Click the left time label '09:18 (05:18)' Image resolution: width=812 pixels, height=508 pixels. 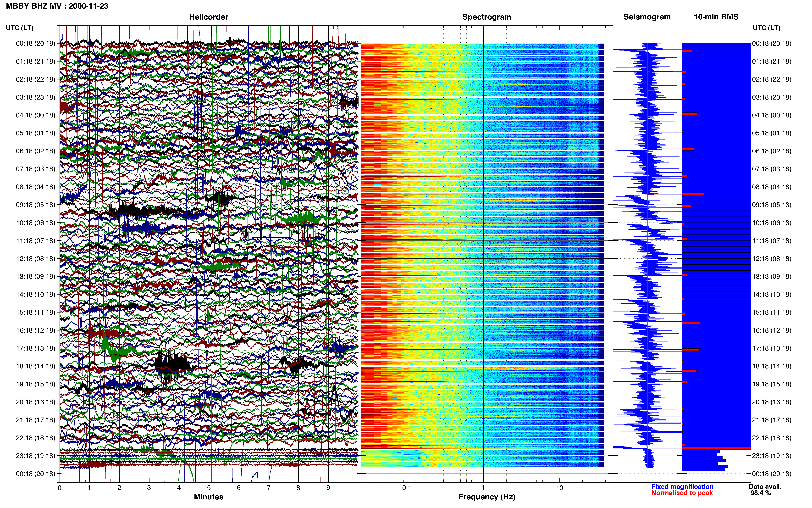coord(36,205)
